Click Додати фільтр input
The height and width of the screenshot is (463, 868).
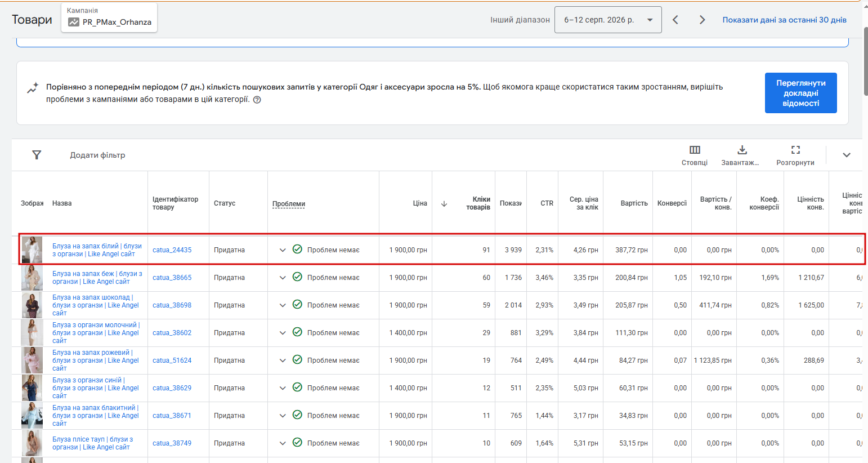pyautogui.click(x=97, y=155)
